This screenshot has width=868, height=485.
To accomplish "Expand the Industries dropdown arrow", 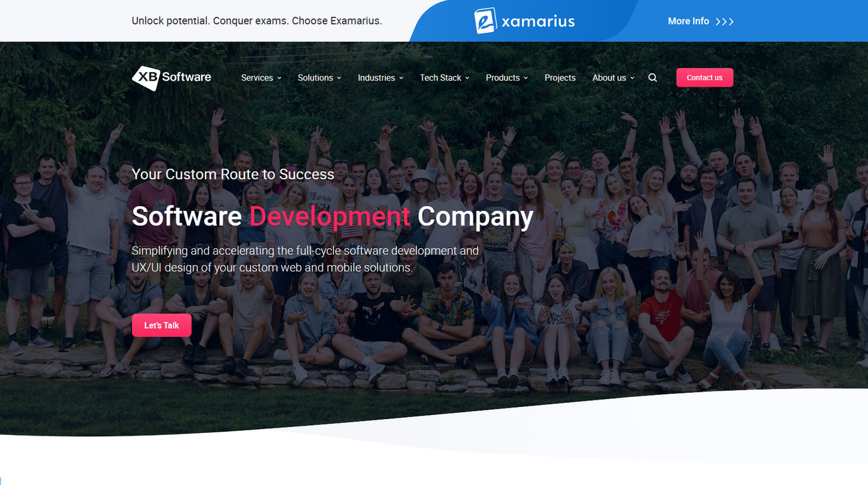I will (401, 78).
